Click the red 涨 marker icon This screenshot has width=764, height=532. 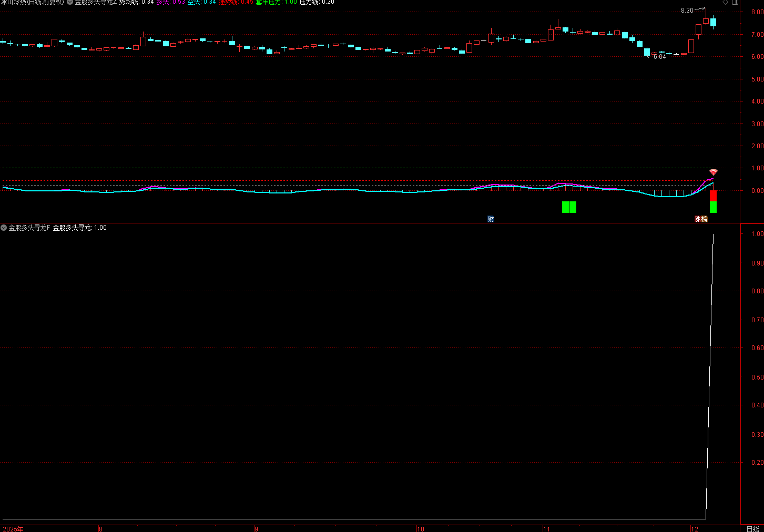[x=698, y=219]
